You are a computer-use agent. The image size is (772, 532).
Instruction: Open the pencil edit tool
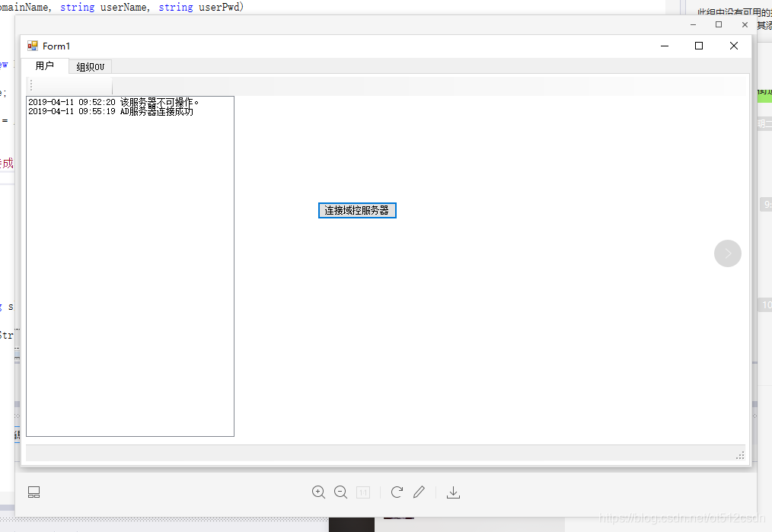(419, 492)
